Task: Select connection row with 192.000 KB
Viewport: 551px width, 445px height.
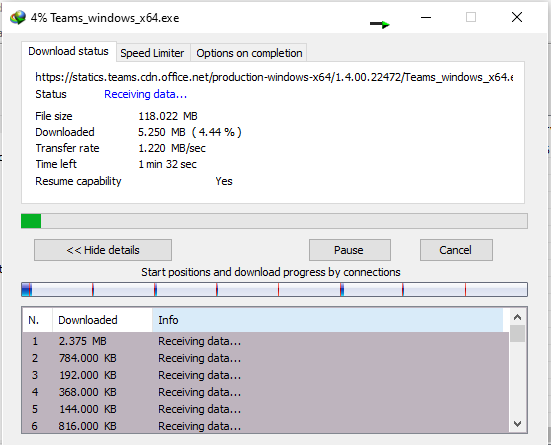Action: [266, 375]
